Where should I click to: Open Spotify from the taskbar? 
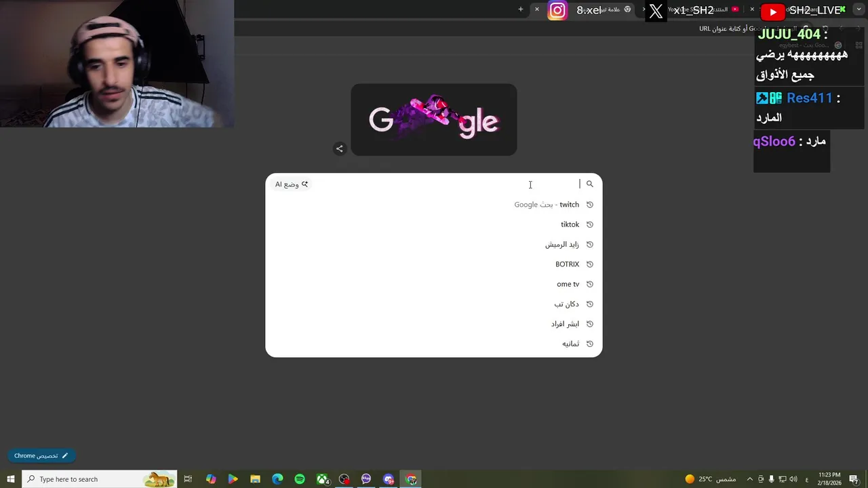pos(300,479)
